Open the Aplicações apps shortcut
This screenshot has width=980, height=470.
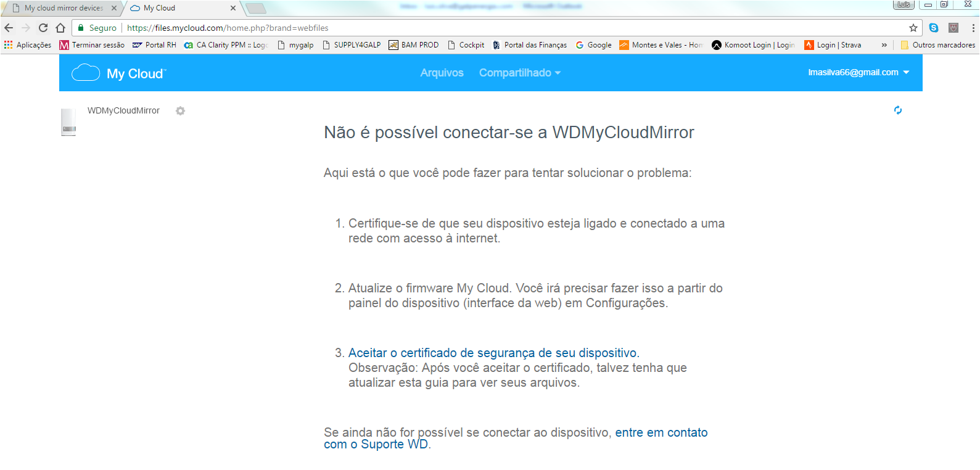click(x=28, y=45)
